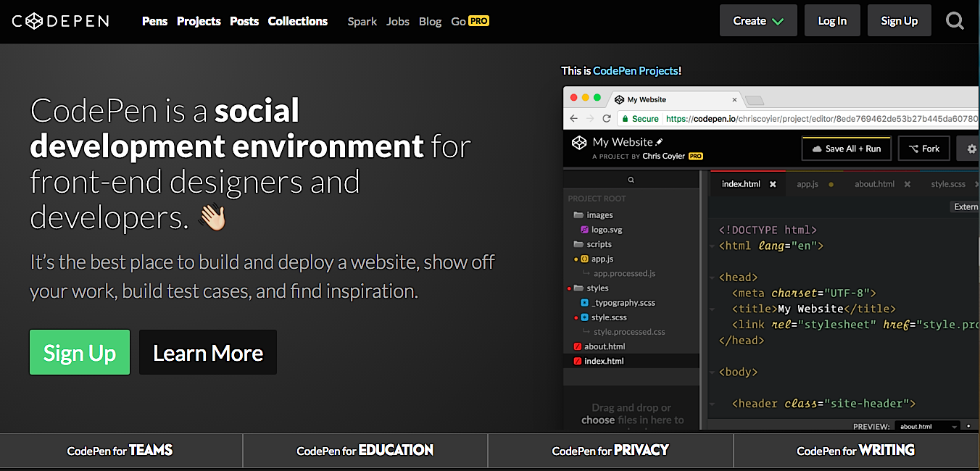Click the new tab button in preview browser

tap(755, 100)
